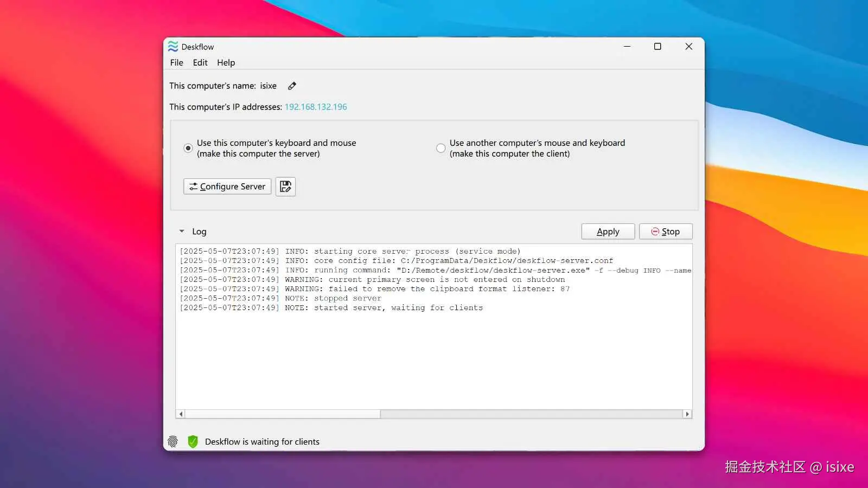Click the 'starting core server process' log line
This screenshot has width=868, height=488.
tap(350, 252)
